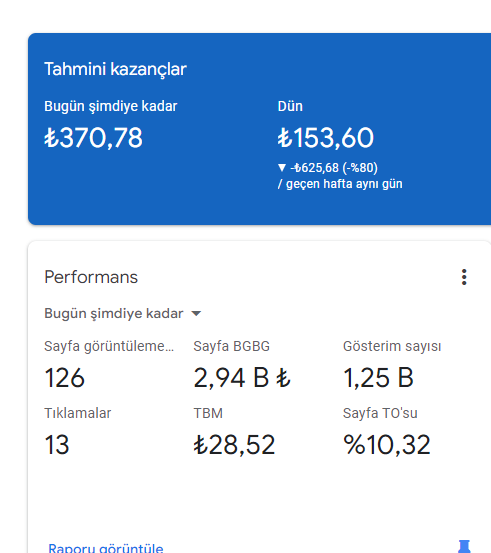Screen dimensions: 491x553
Task: Select the Gösterim sayısı value 1,25 B
Action: click(378, 378)
